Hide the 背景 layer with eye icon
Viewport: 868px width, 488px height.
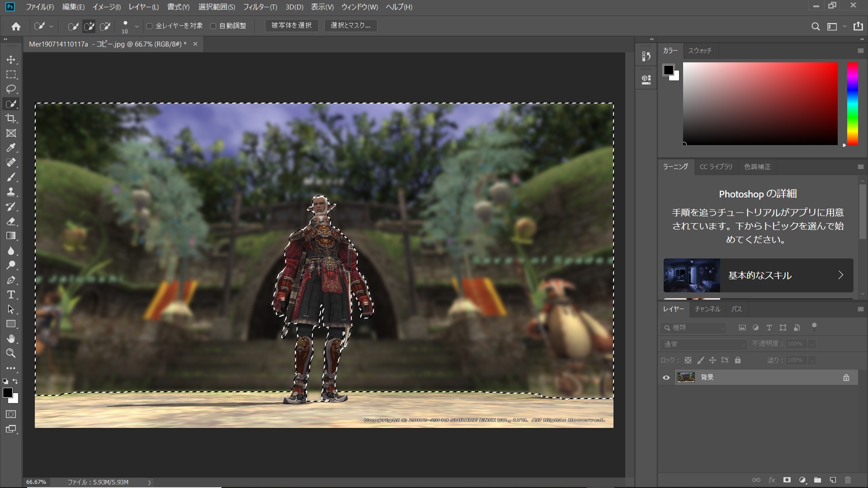pos(666,377)
